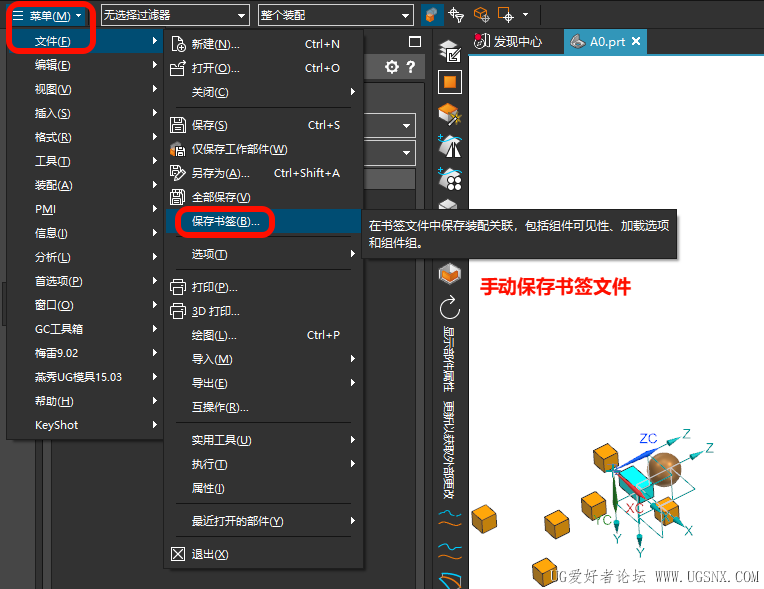Click the orange square sidebar icon
Viewport: 764px width, 589px height.
coord(450,82)
